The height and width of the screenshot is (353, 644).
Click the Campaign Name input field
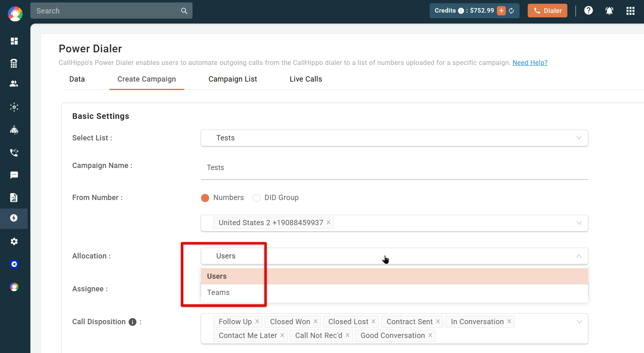coord(394,168)
